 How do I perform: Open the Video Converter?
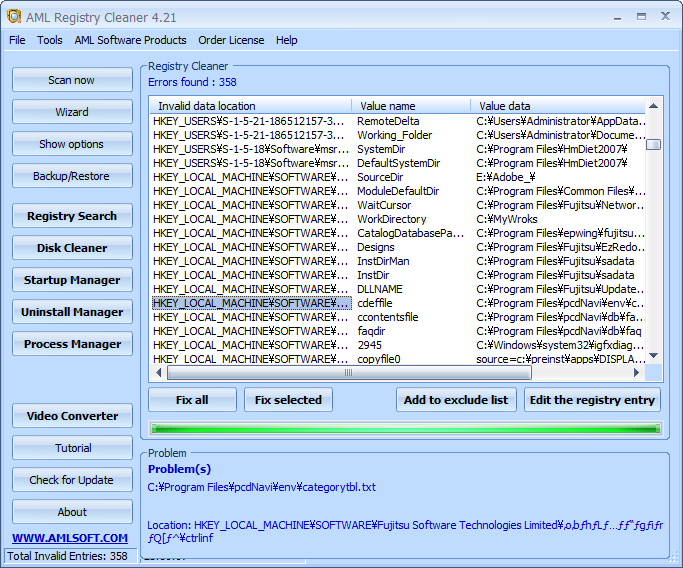pyautogui.click(x=72, y=416)
